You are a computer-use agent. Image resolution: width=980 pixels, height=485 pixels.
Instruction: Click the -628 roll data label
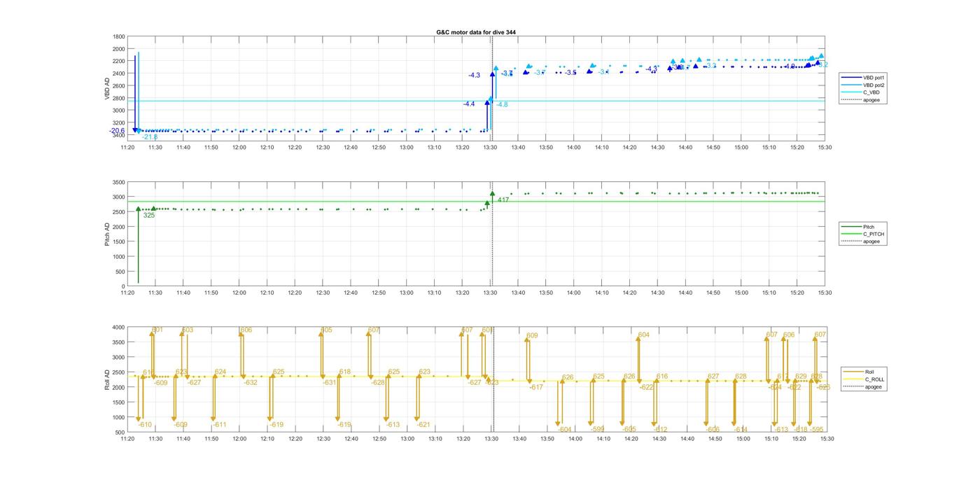pos(378,383)
